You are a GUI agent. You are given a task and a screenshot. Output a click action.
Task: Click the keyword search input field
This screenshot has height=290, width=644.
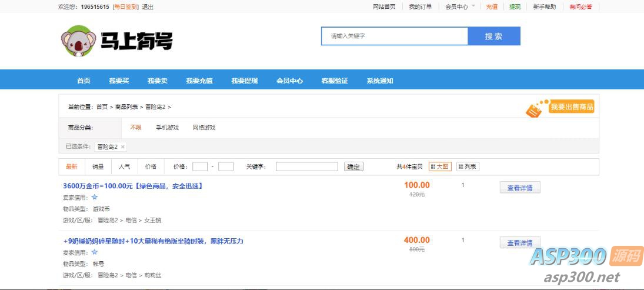(395, 36)
